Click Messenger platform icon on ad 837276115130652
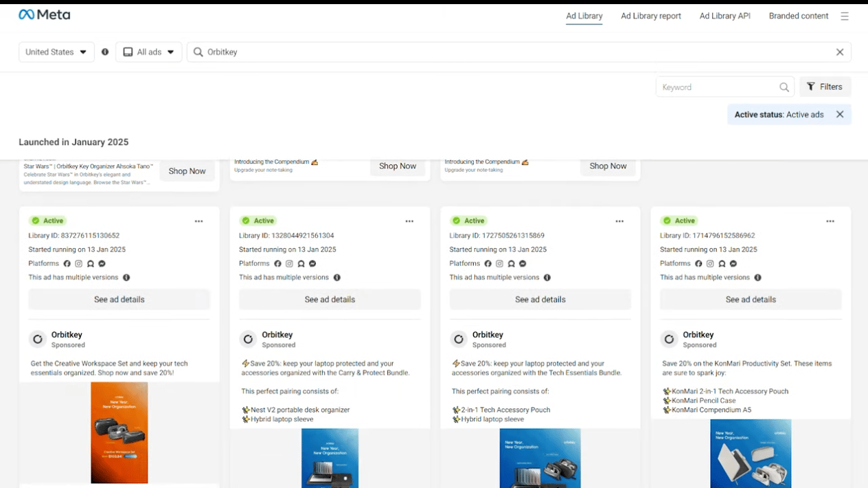 tap(102, 264)
